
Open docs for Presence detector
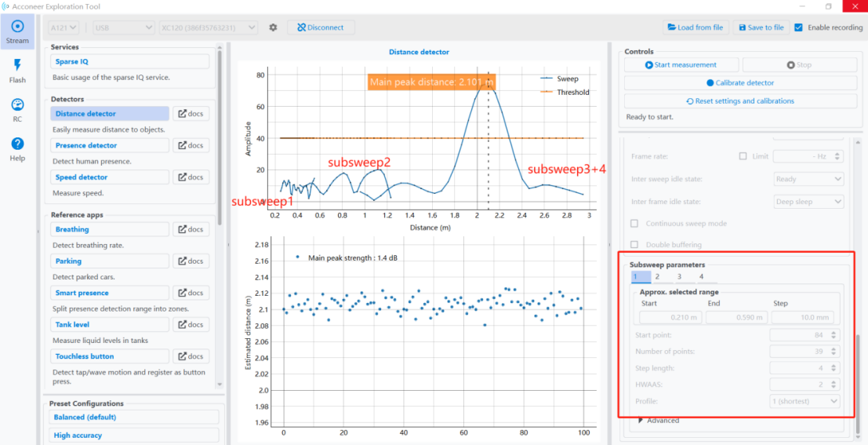[x=191, y=145]
